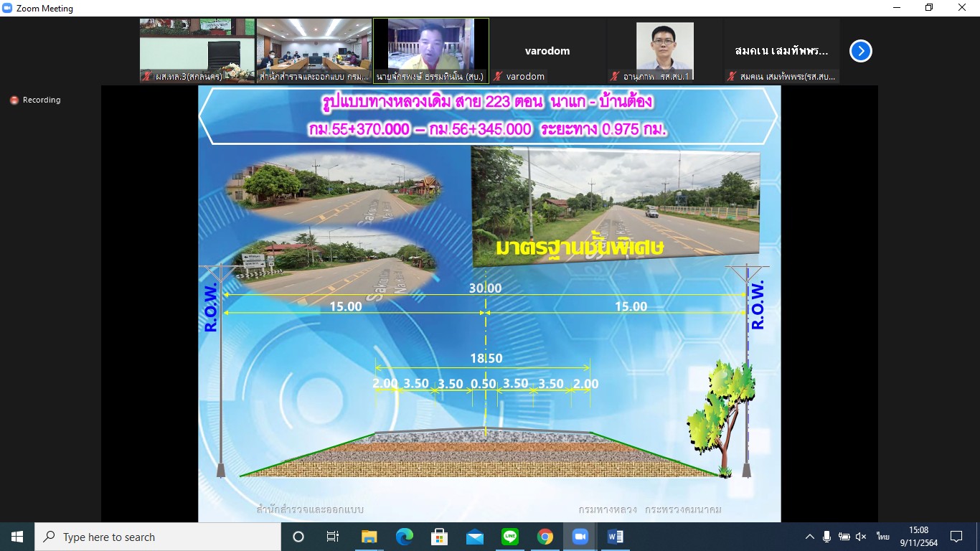
Task: Switch input language from ไทย indicator
Action: (882, 537)
